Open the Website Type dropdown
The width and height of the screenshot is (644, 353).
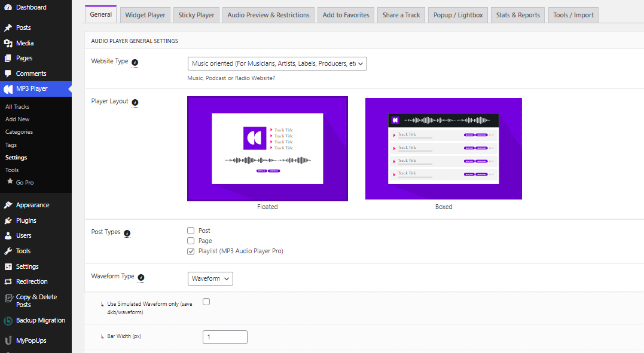click(x=277, y=64)
